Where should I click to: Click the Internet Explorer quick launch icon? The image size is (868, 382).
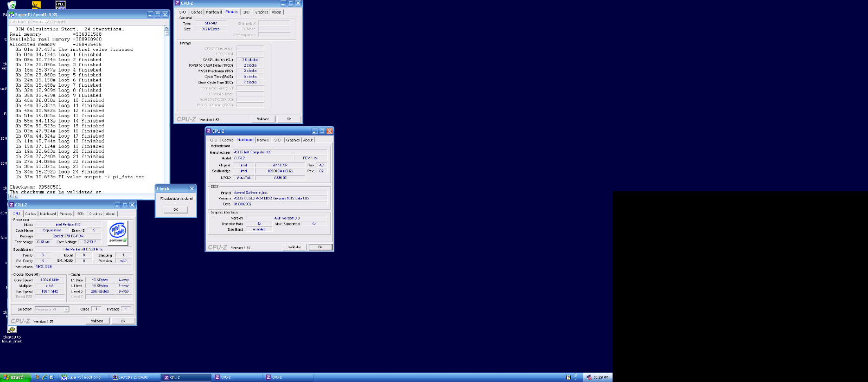[x=44, y=377]
